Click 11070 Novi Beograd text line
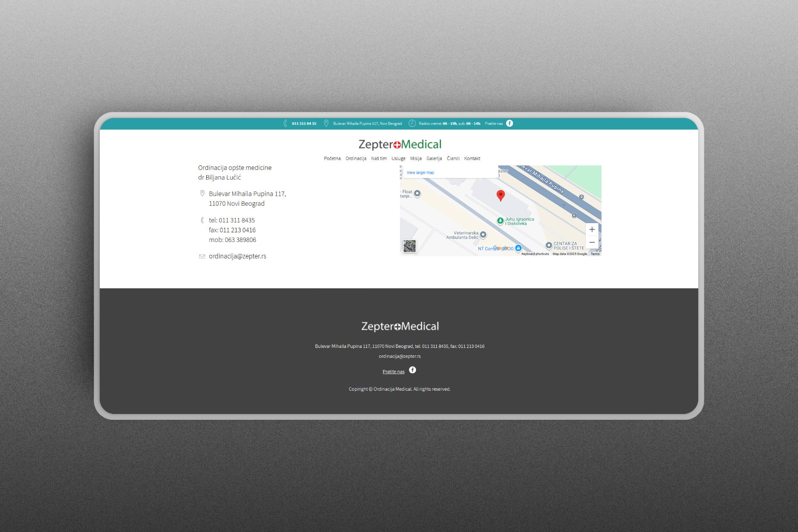The width and height of the screenshot is (798, 532). [x=236, y=204]
